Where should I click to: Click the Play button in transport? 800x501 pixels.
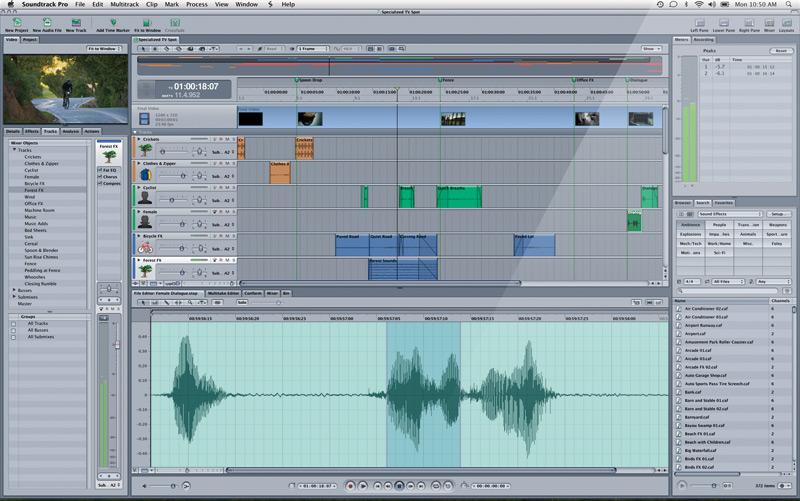(x=363, y=486)
